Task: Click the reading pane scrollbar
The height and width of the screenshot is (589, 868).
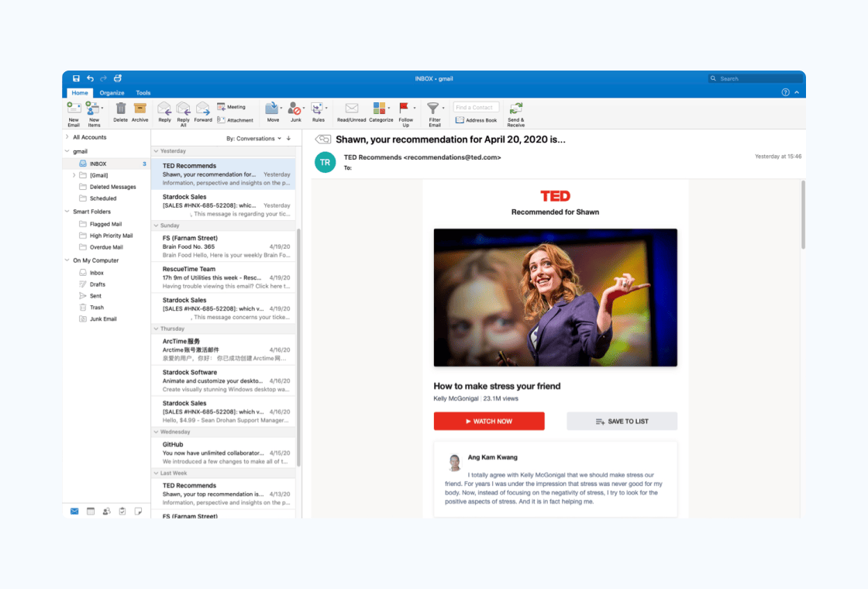Action: [x=803, y=214]
